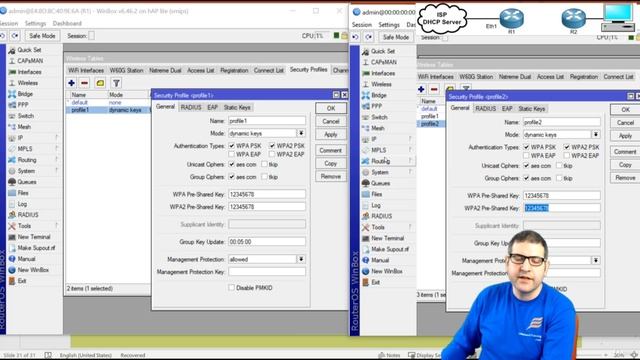Open Switch in left WinBox sidebar
This screenshot has width=640, height=360.
point(25,116)
